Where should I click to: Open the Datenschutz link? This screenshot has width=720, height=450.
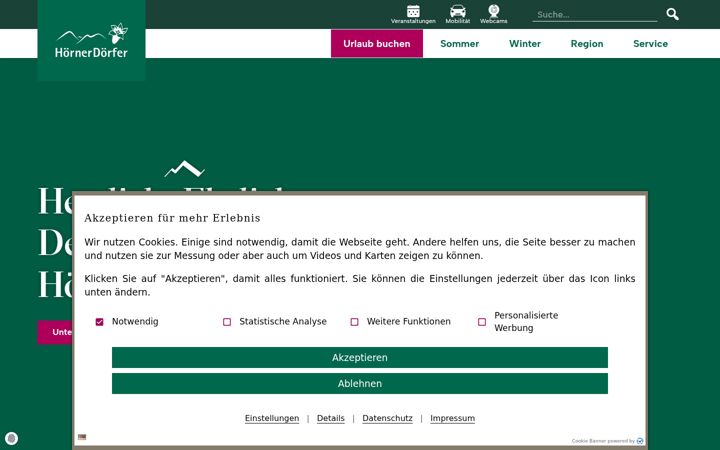pos(387,418)
